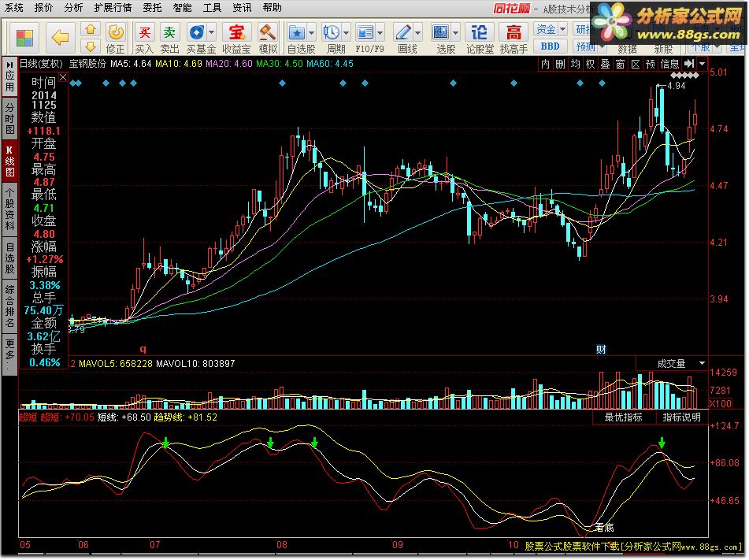Switch to the 分时图 sidebar tab
The width and height of the screenshot is (749, 560).
pos(9,118)
